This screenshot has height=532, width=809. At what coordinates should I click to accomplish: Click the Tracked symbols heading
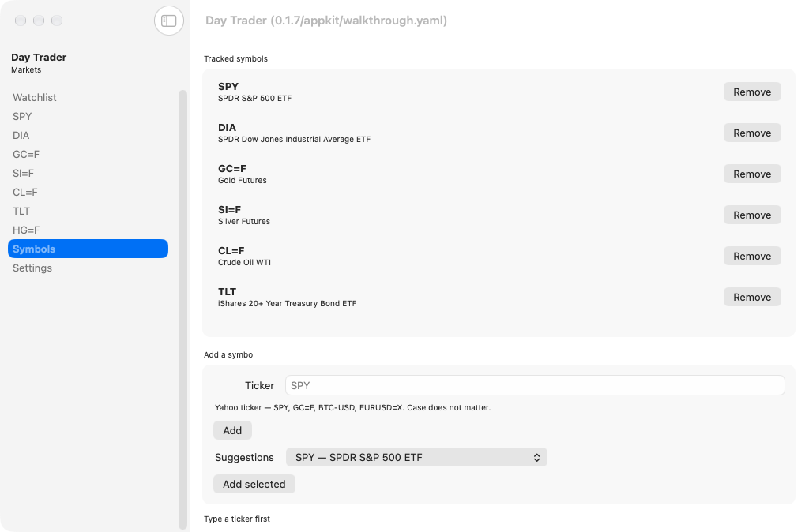235,58
